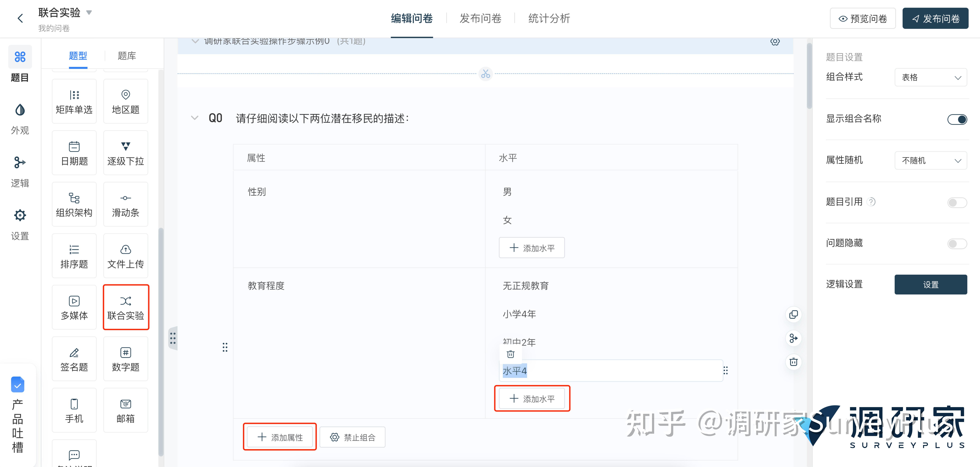Click 添加属性 button
980x467 pixels.
click(x=280, y=437)
